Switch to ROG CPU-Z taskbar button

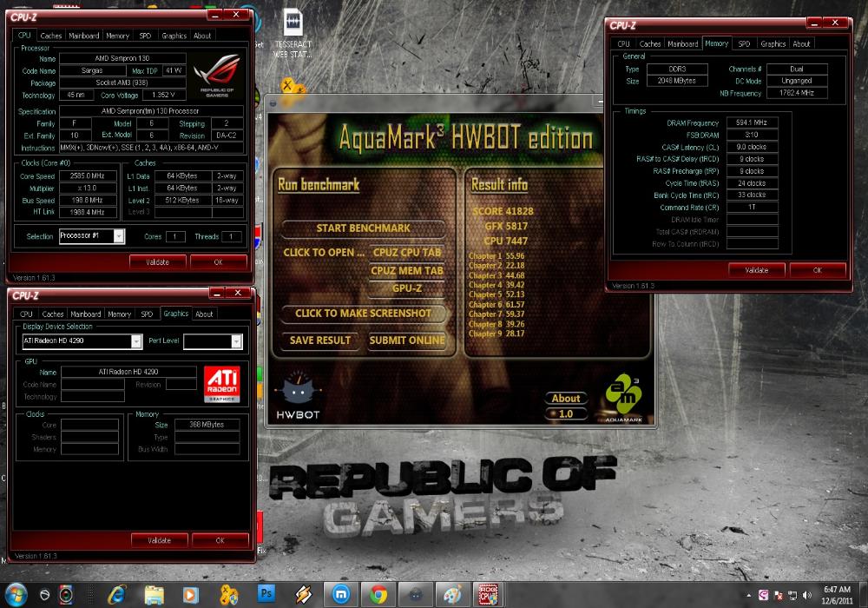(x=488, y=595)
